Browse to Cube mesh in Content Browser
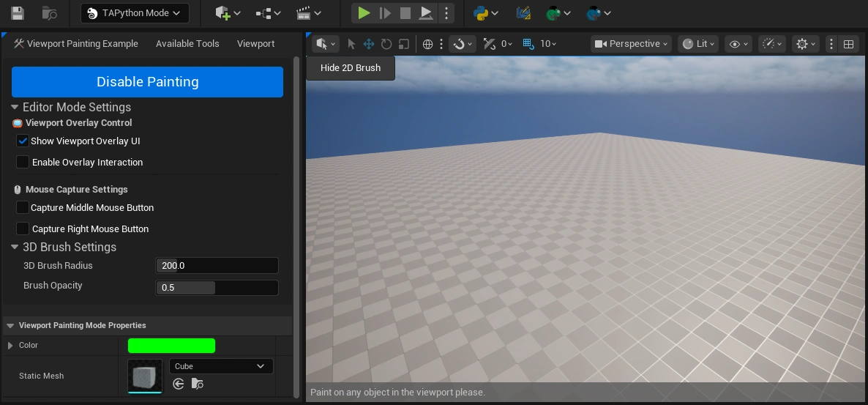The image size is (868, 405). pos(198,384)
